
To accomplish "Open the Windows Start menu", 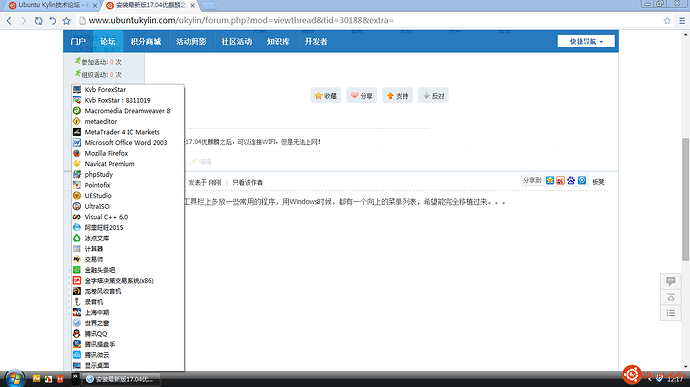I will click(15, 378).
